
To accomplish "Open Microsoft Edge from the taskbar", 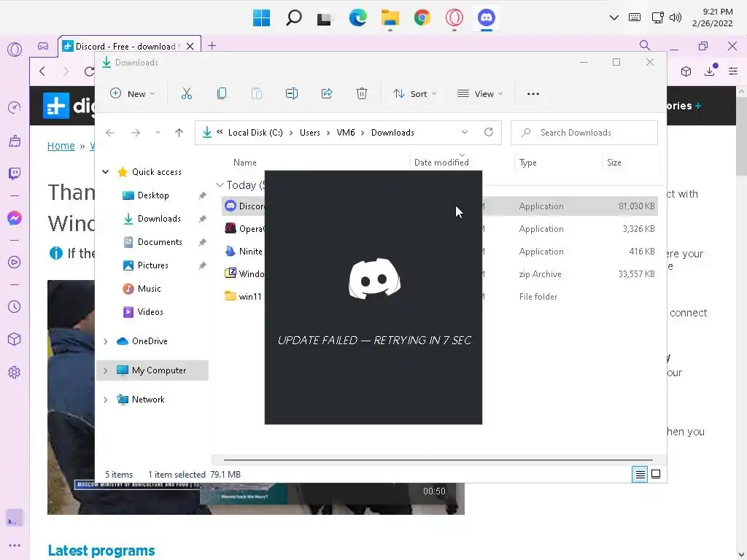I will pyautogui.click(x=357, y=18).
